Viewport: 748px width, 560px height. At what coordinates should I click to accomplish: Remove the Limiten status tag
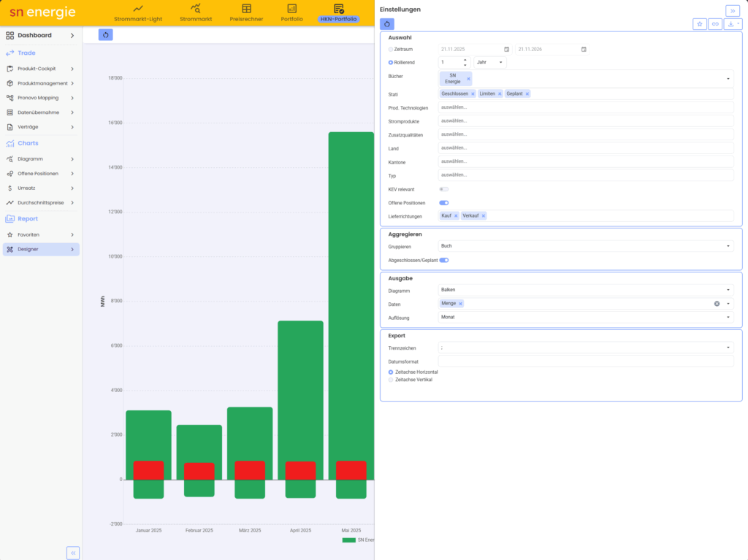pos(500,94)
